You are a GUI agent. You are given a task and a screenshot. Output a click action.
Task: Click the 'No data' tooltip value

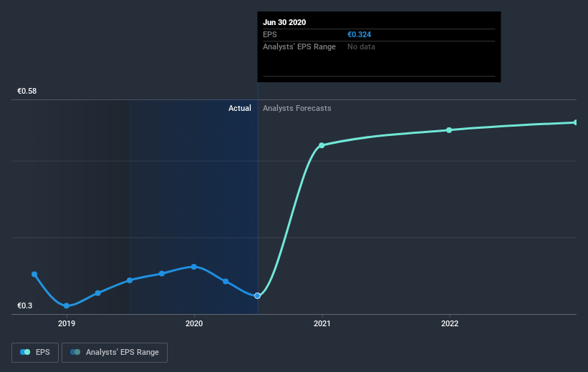pos(361,46)
